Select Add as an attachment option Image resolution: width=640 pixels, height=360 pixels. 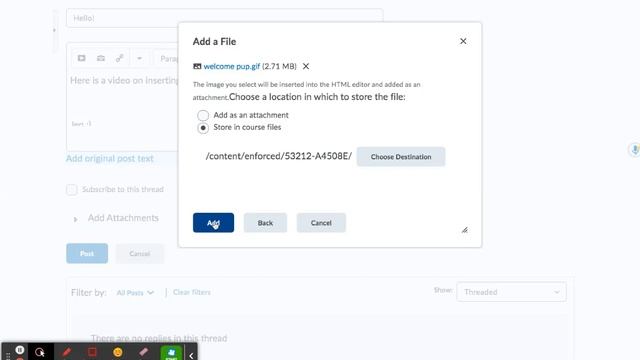pos(203,115)
